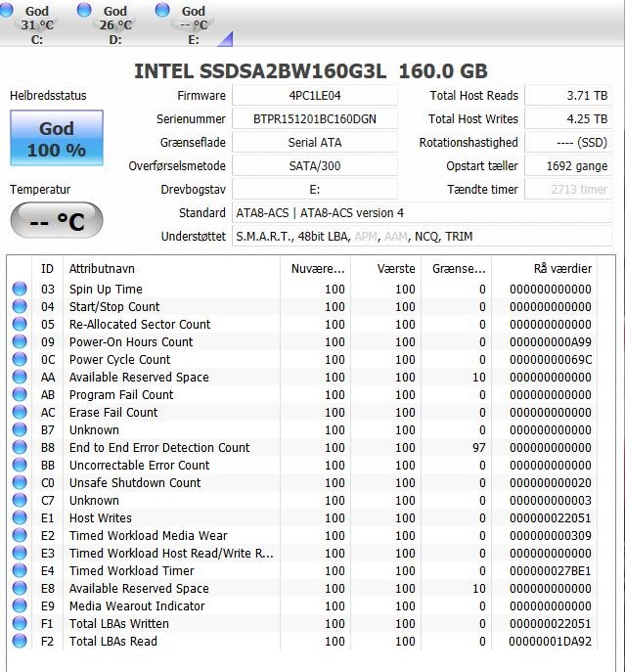Click the Media Wearout Indicator attribute name
The image size is (625, 672).
(x=137, y=606)
